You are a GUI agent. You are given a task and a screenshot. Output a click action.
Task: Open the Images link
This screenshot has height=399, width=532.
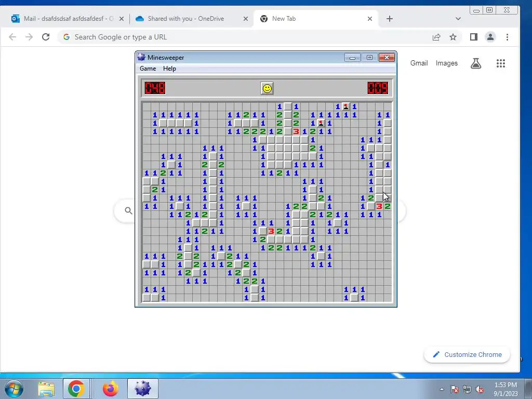tap(446, 63)
